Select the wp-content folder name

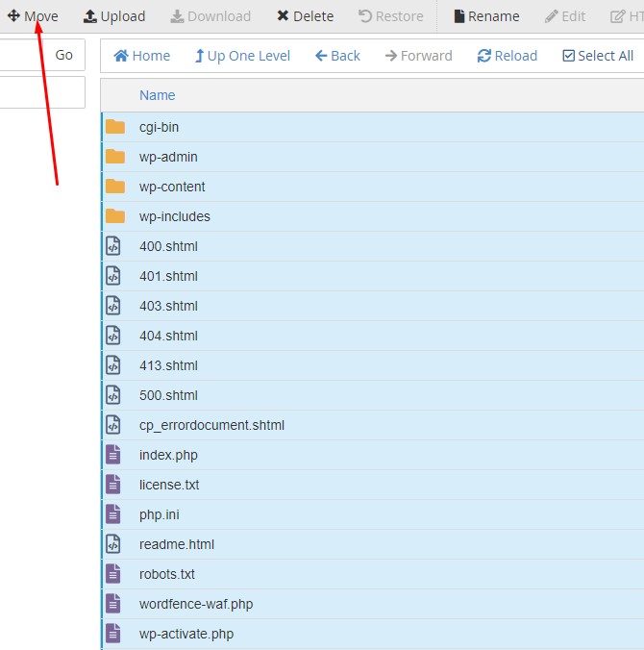click(172, 187)
